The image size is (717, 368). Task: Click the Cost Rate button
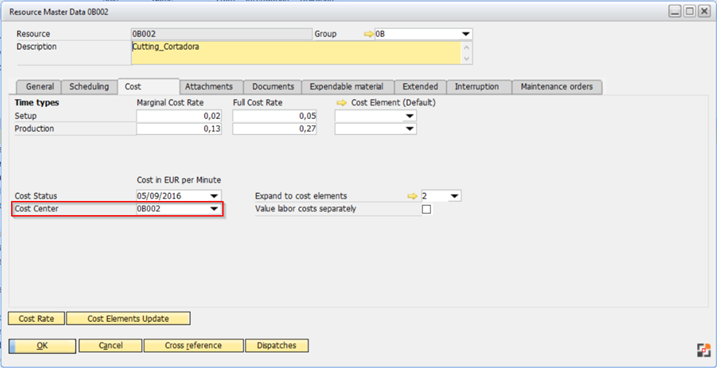pos(37,319)
